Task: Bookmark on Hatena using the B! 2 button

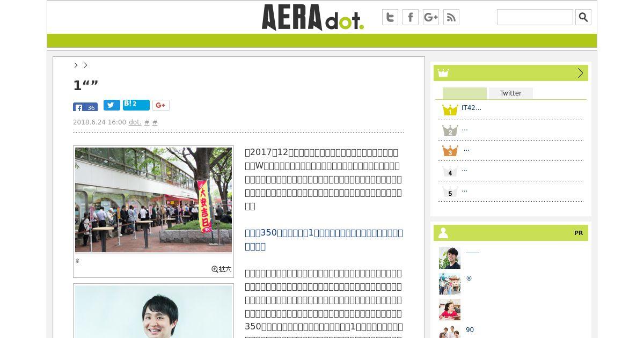Action: [136, 105]
